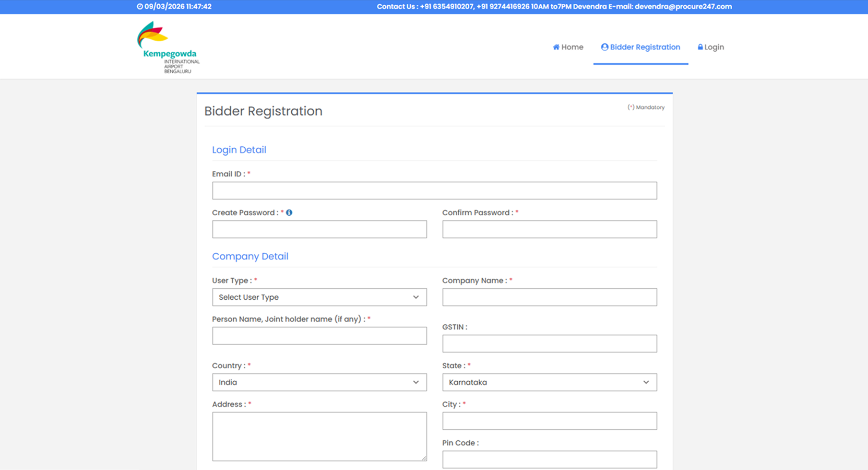Focus the Company Name input
Screen dimensions: 868x470
[549, 297]
